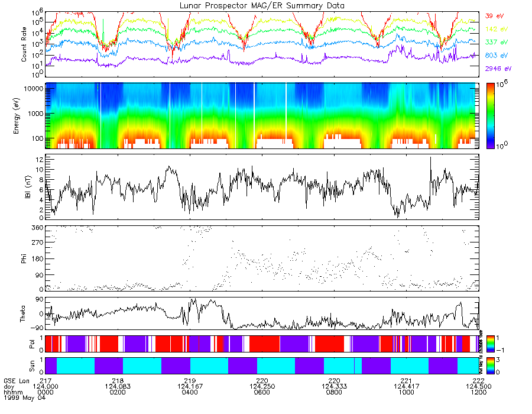Click the 'doy' row label
Image resolution: width=532 pixels, height=414 pixels.
click(x=9, y=387)
